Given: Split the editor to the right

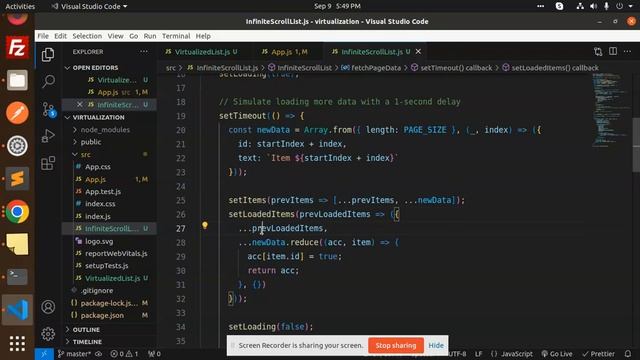Looking at the screenshot, I should point(613,51).
